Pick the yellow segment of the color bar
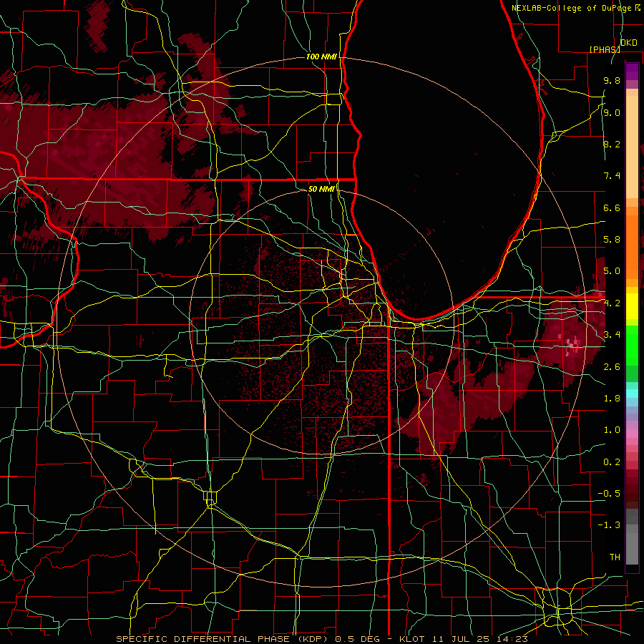The height and width of the screenshot is (644, 644). click(632, 306)
